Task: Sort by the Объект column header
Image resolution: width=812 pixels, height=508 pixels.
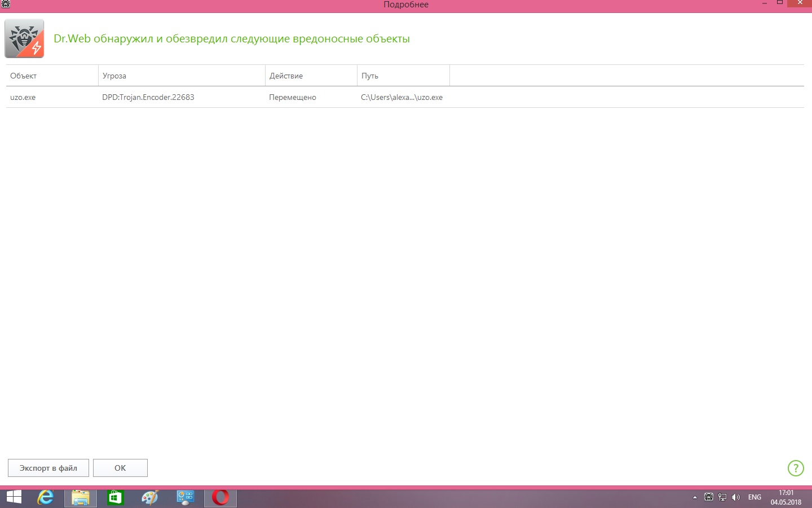Action: pyautogui.click(x=52, y=76)
